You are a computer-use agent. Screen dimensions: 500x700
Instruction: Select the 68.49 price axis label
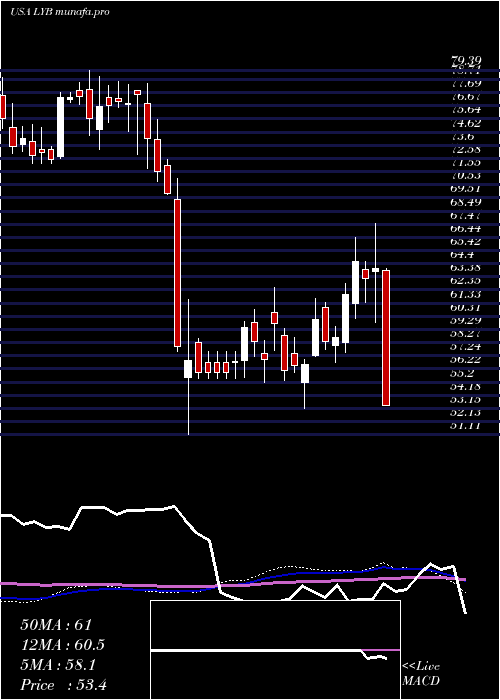click(465, 202)
